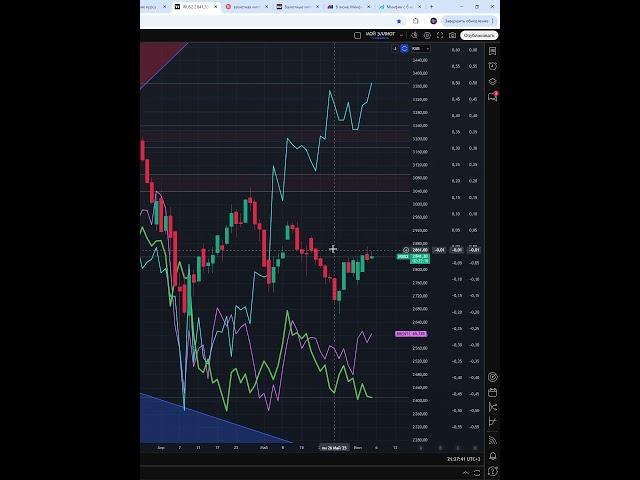Viewport: 640px width, 480px height.
Task: Open the economic calendar icon
Action: point(493,392)
